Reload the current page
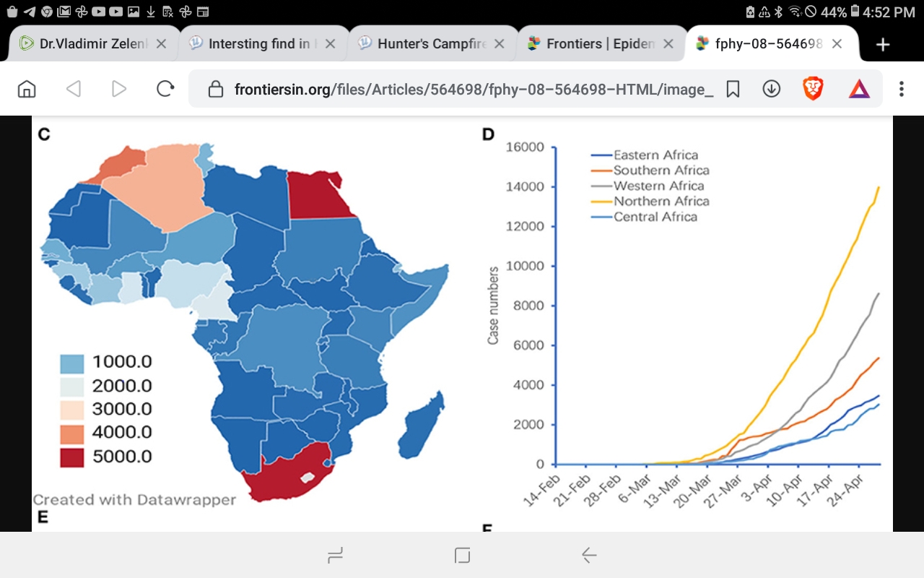This screenshot has width=924, height=578. pos(165,89)
